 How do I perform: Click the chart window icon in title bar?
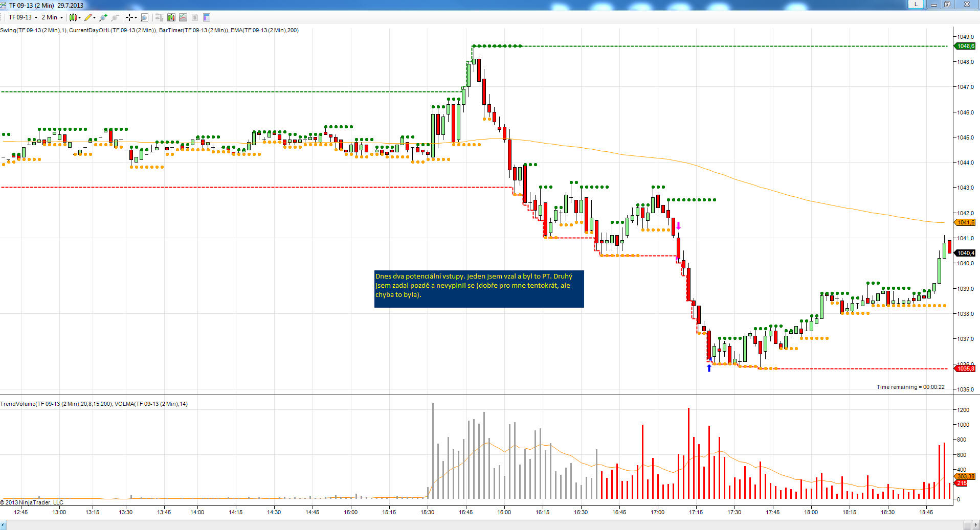pyautogui.click(x=4, y=5)
